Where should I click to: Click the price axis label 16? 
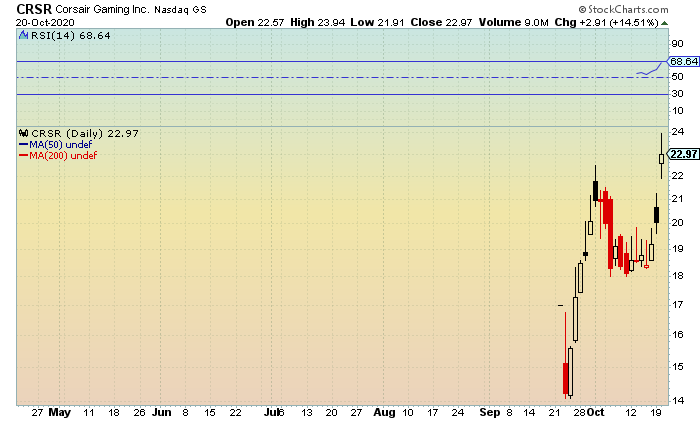point(678,334)
